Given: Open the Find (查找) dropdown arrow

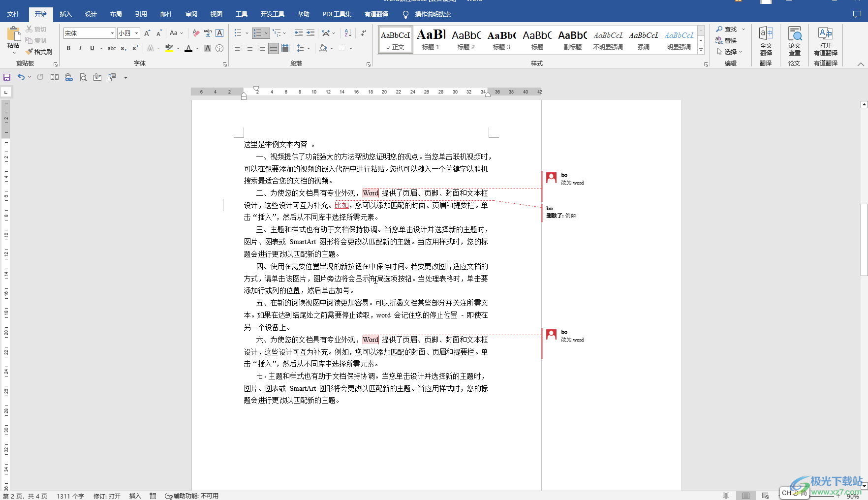Looking at the screenshot, I should point(744,30).
